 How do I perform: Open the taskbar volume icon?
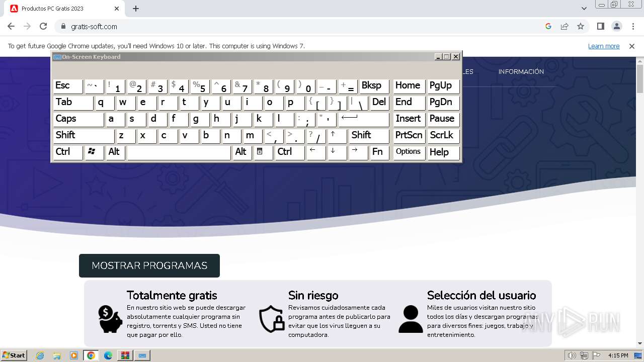pos(572,355)
